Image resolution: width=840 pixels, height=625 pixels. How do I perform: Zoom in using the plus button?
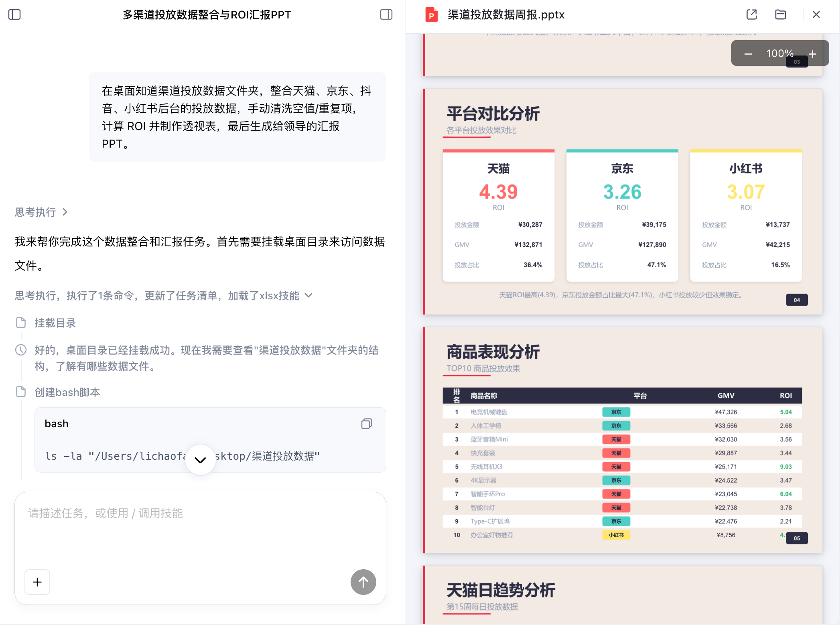(812, 54)
